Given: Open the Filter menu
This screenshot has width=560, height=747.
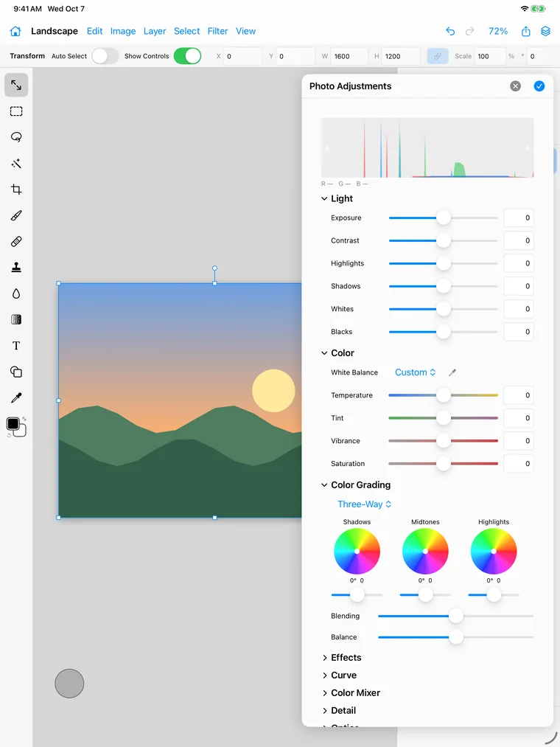Looking at the screenshot, I should pyautogui.click(x=217, y=31).
